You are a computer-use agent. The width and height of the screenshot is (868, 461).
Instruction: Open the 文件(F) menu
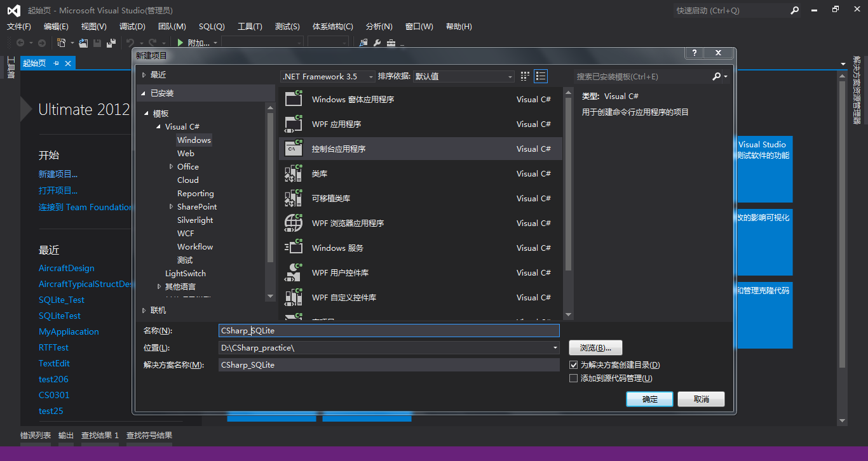(19, 27)
